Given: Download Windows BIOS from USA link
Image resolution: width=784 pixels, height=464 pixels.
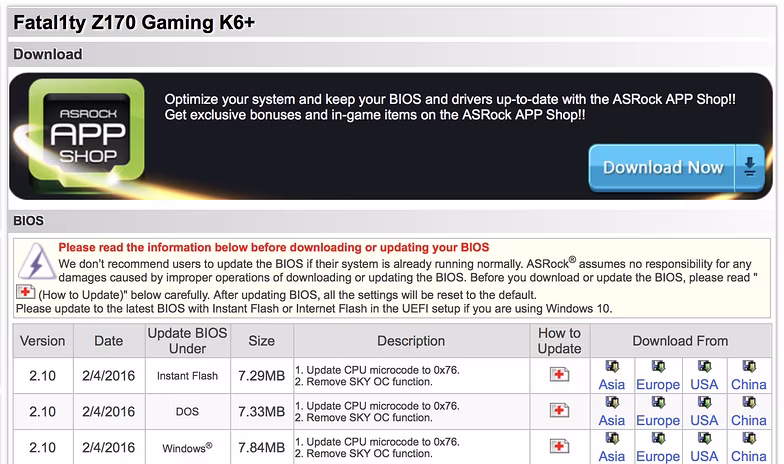Looking at the screenshot, I should coord(704,456).
